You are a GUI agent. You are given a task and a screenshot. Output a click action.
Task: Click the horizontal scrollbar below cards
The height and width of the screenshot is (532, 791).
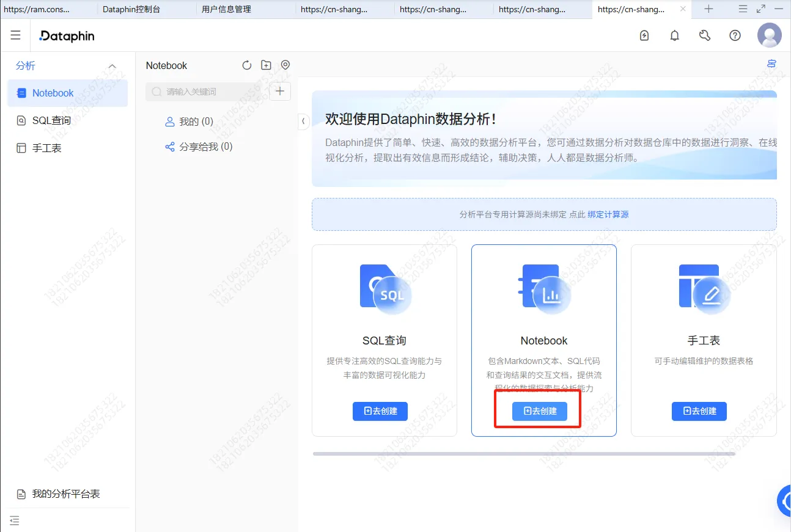pyautogui.click(x=524, y=454)
